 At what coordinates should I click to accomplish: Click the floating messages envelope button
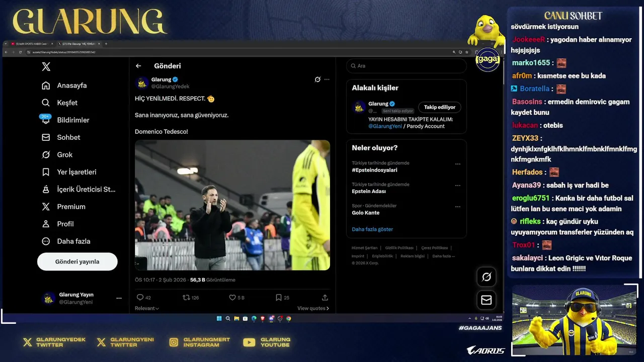(x=487, y=300)
